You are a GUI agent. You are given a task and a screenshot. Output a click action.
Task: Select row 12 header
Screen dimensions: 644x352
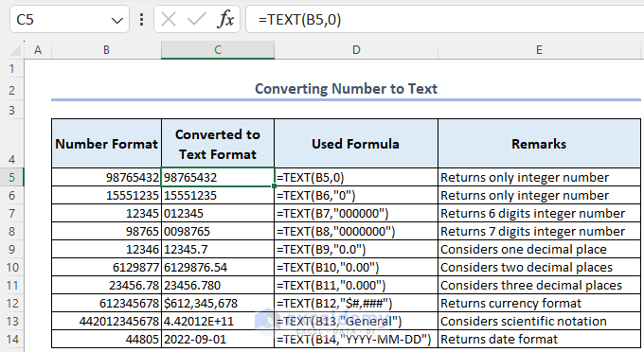(x=12, y=303)
